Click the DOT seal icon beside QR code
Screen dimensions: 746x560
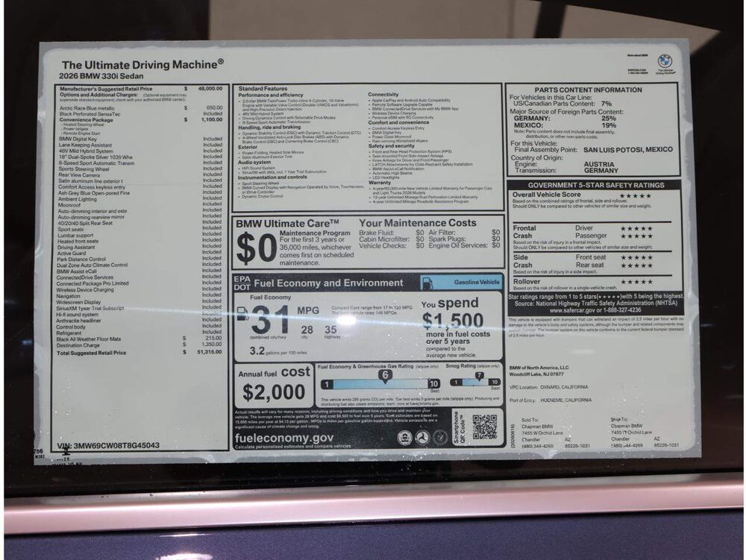(x=422, y=438)
